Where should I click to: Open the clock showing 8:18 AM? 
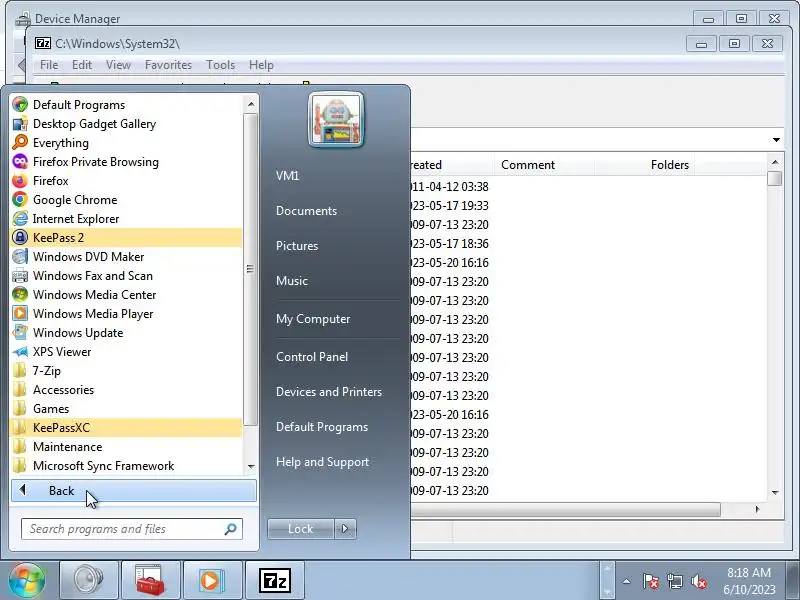[748, 581]
